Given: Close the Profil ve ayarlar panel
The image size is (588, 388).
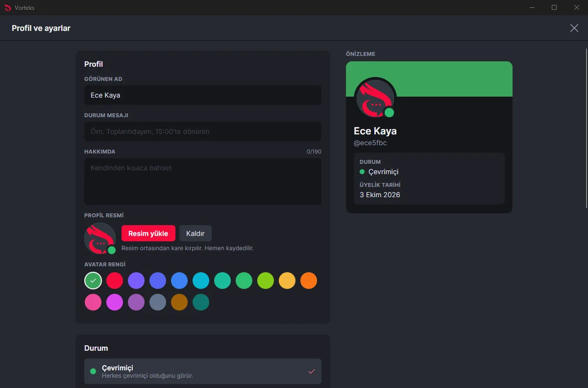Looking at the screenshot, I should [x=574, y=28].
